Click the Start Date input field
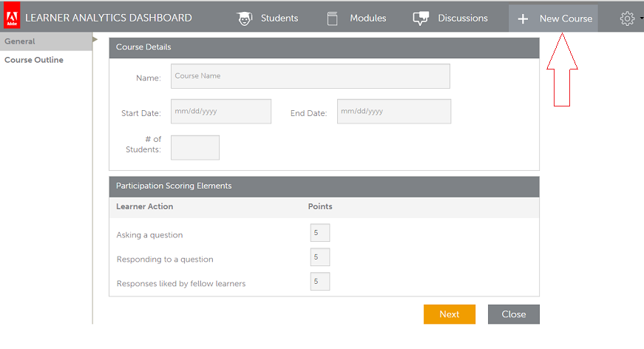Screen dimensions: 644x349 221,112
